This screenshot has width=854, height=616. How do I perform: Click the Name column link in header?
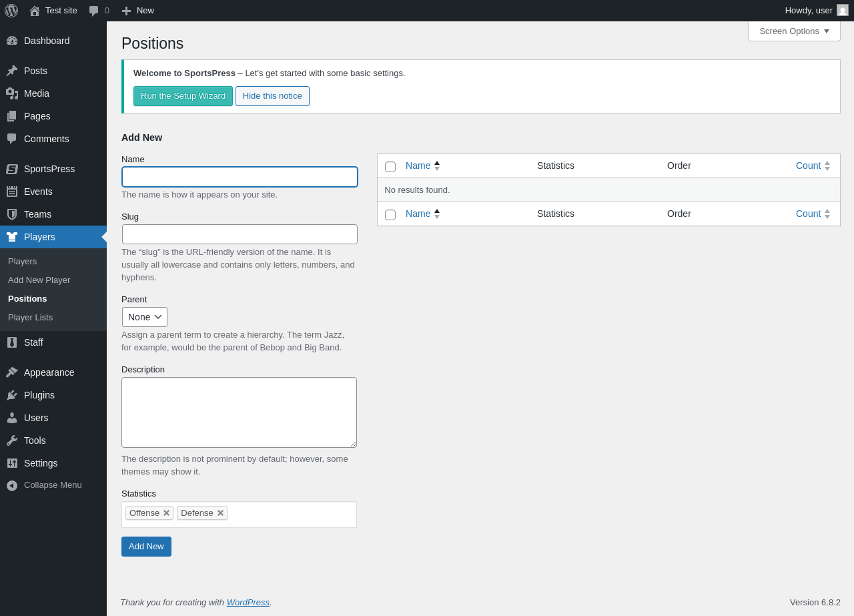[418, 166]
